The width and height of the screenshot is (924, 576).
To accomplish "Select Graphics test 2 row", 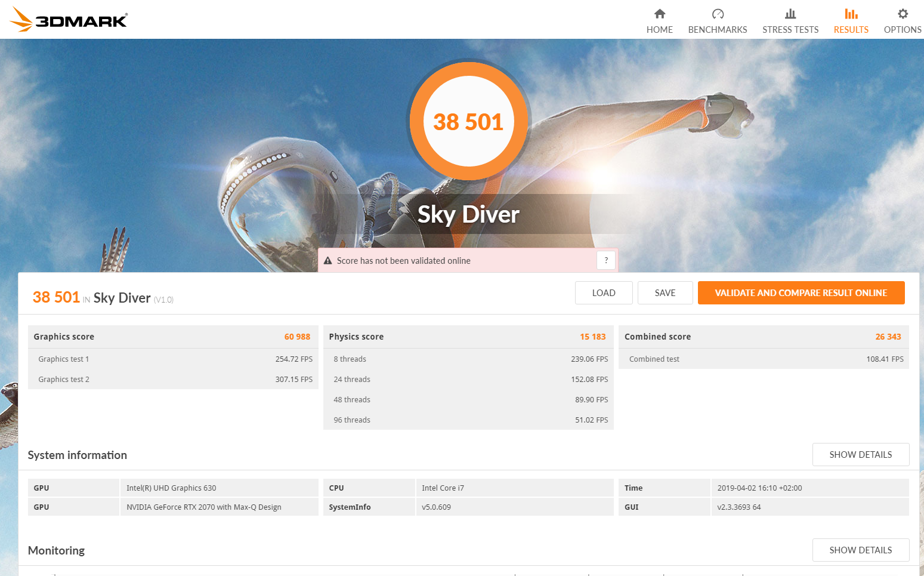I will pyautogui.click(x=173, y=380).
